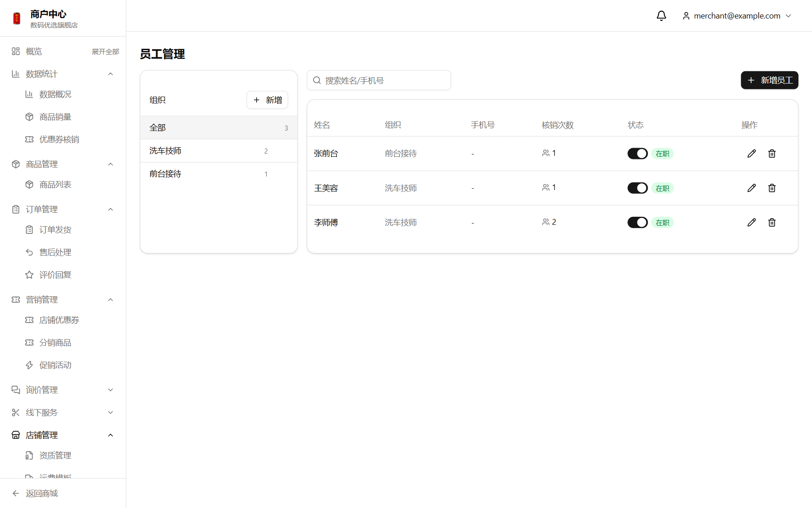Image resolution: width=812 pixels, height=508 pixels.
Task: Edit employee 李师傅 with pencil icon
Action: [x=752, y=222]
